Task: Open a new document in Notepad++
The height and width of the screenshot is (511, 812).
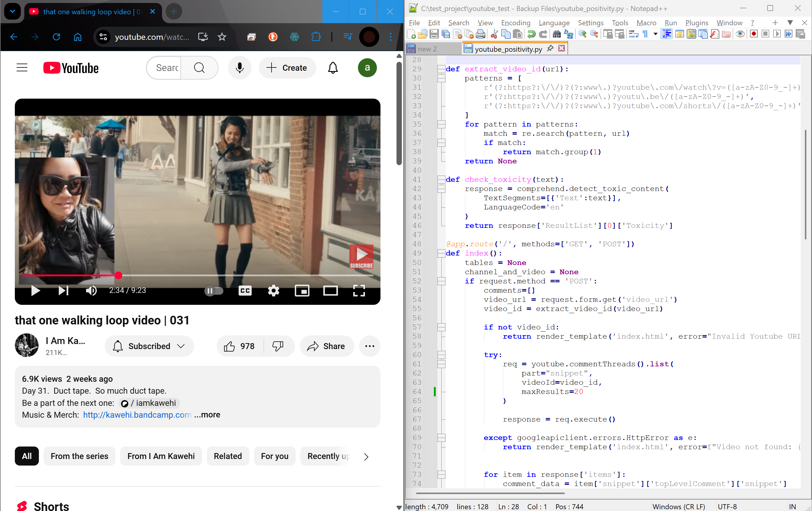Action: 412,34
